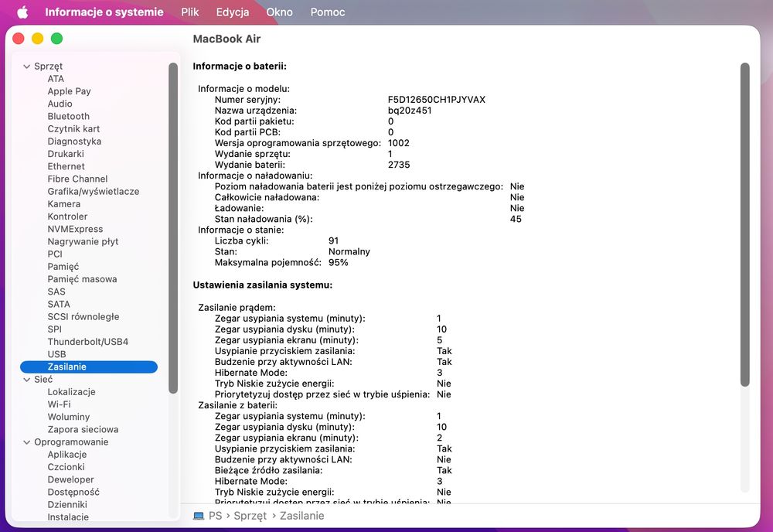Select Fibre Channel in the sidebar
The image size is (773, 532).
coord(77,179)
